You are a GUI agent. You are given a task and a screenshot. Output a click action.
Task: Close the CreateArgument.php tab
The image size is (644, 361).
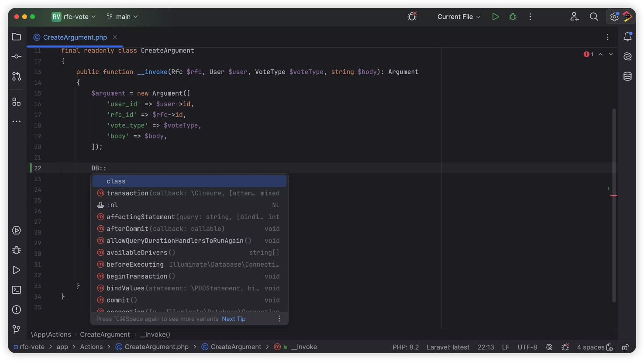[115, 38]
